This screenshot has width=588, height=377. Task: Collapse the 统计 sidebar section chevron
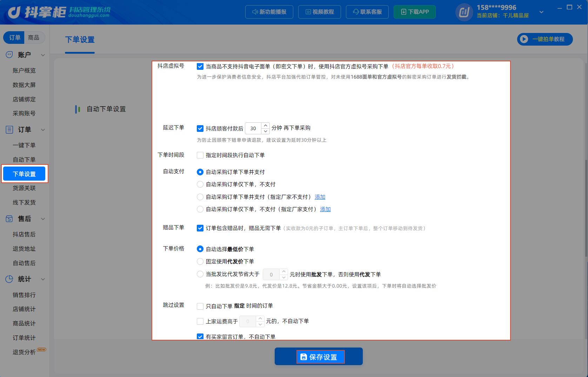[43, 279]
